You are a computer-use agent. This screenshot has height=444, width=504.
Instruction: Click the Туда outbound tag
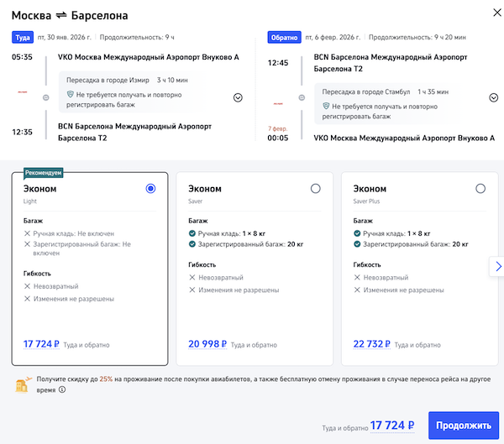(22, 37)
